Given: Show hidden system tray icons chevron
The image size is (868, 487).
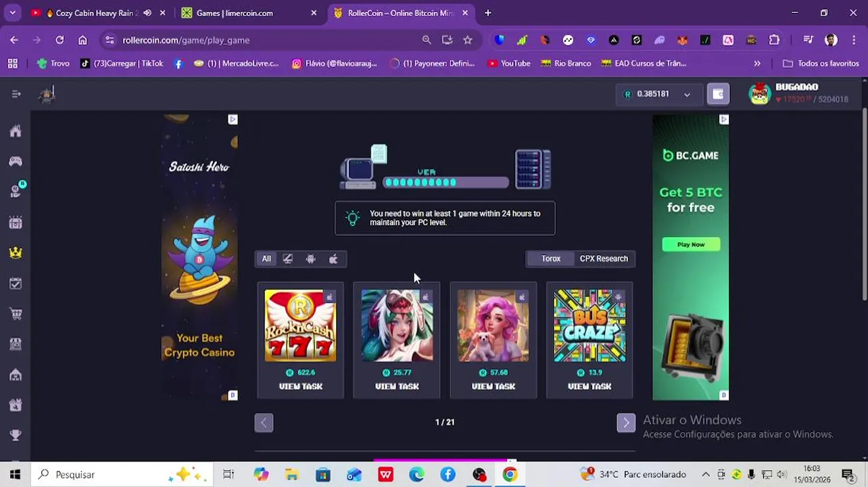Looking at the screenshot, I should pyautogui.click(x=706, y=474).
